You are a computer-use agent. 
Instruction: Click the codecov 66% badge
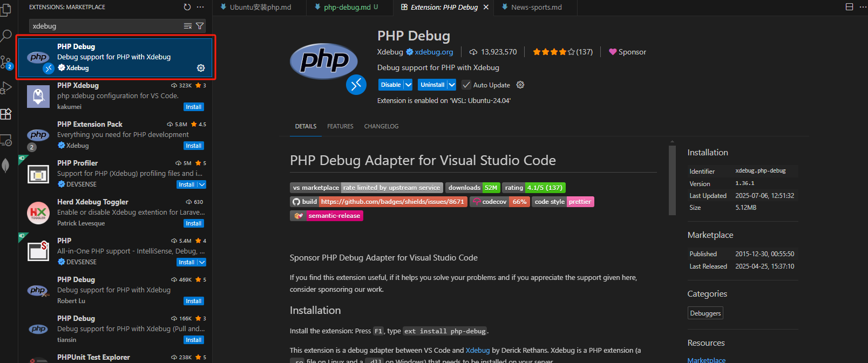coord(500,202)
